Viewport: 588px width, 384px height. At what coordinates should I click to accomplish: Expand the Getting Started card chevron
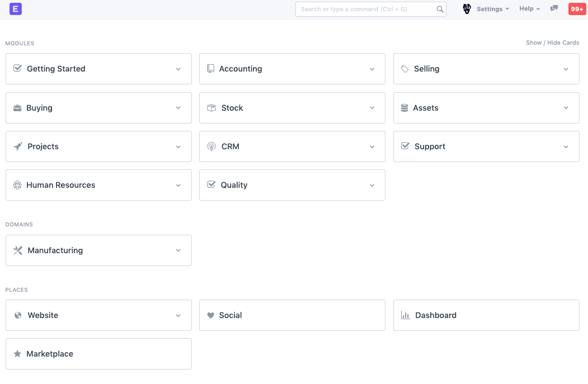178,69
